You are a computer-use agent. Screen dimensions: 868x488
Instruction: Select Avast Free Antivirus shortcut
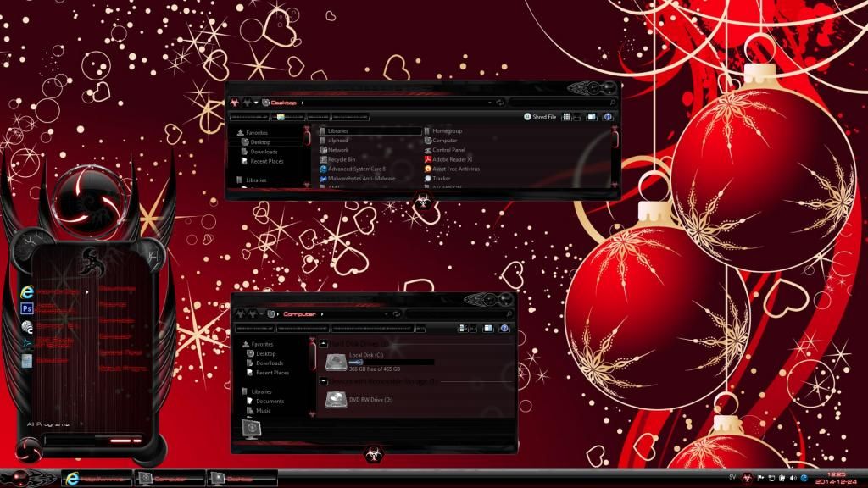click(452, 169)
